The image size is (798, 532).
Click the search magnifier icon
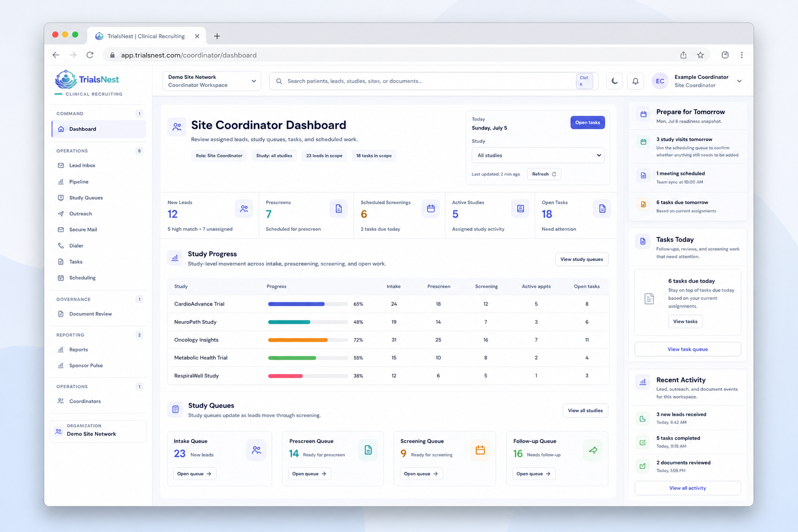279,81
